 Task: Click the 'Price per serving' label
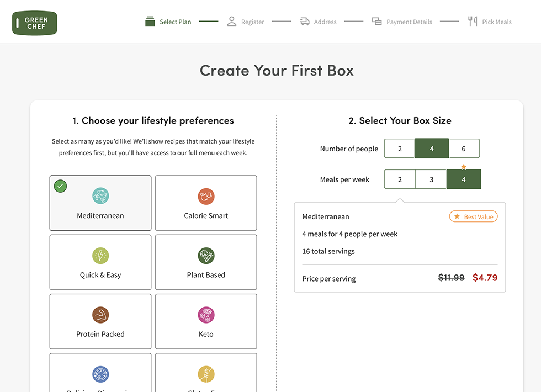tap(329, 279)
